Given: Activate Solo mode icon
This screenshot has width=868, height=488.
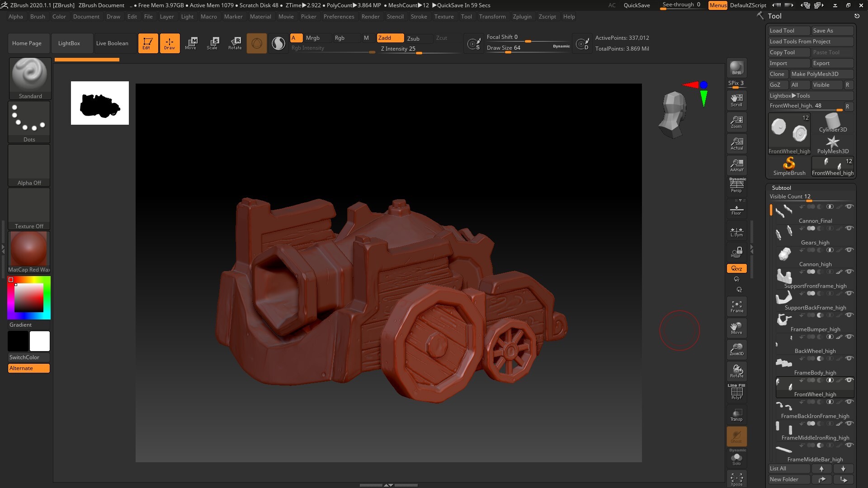Looking at the screenshot, I should [x=736, y=459].
